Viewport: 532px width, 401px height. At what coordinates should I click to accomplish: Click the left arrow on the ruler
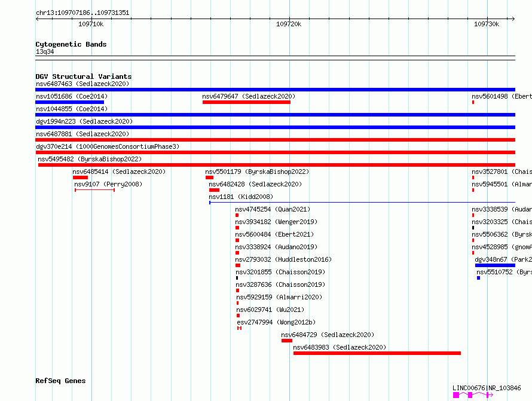coord(37,19)
